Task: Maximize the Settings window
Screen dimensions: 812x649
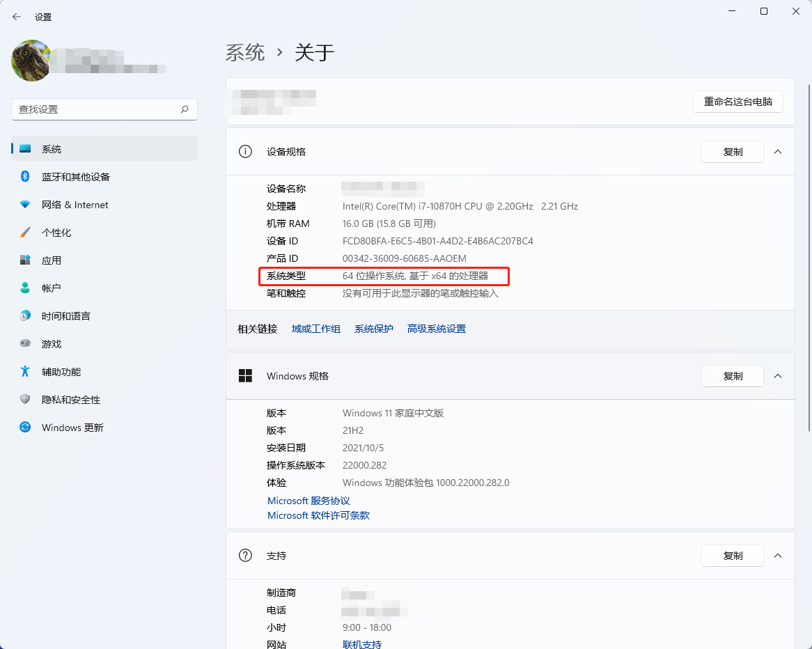Action: click(764, 11)
